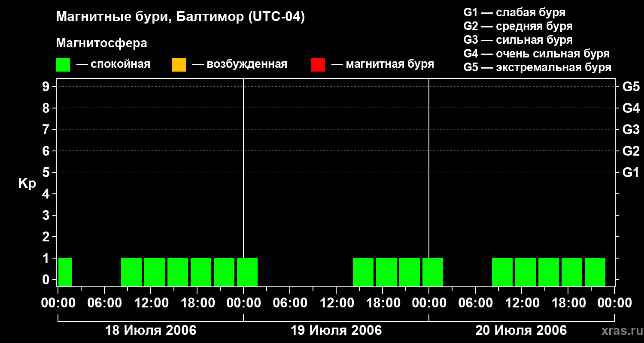
Task: Click the 12:00 time label for 19 July
Action: pos(336,303)
